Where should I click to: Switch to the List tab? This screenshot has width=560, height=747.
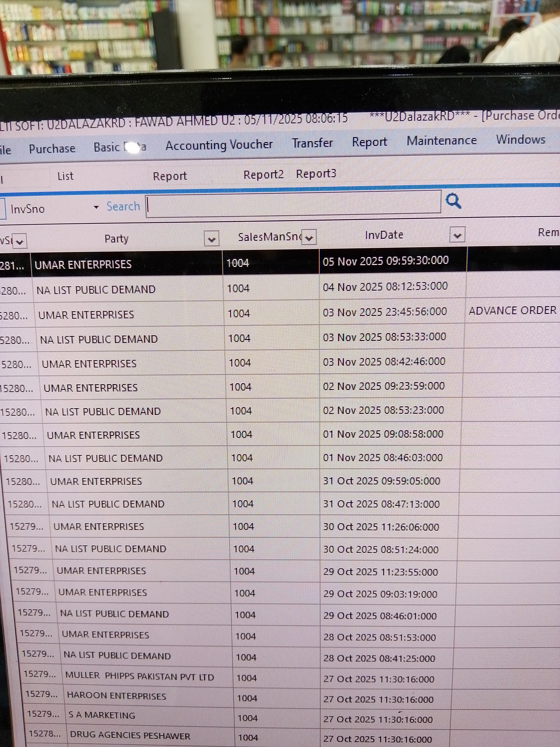coord(65,176)
